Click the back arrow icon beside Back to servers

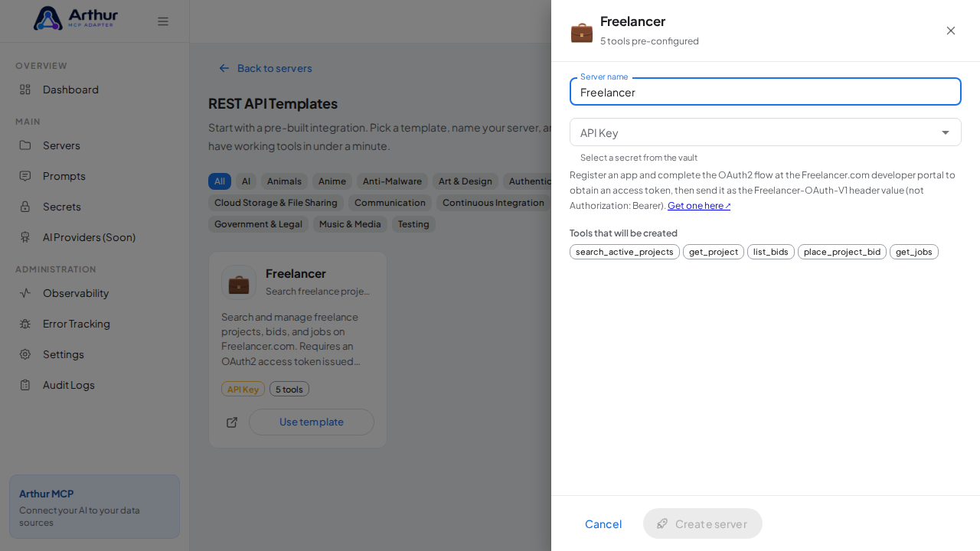click(x=224, y=68)
